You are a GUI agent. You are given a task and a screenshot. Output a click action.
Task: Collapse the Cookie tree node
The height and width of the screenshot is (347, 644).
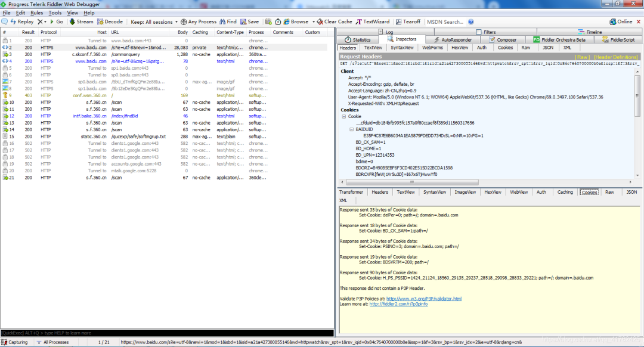pos(344,117)
